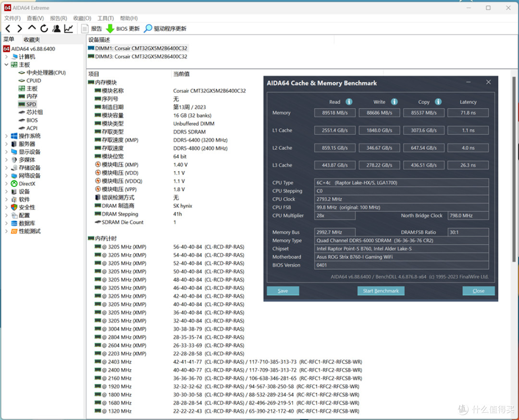Click the Forward navigation arrow
519x420 pixels.
click(x=20, y=29)
